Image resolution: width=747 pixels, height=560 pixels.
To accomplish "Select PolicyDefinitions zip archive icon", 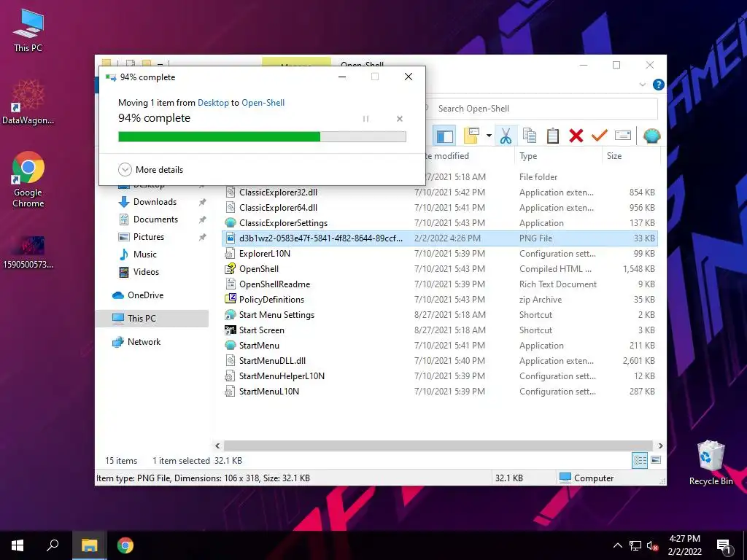I will (231, 299).
